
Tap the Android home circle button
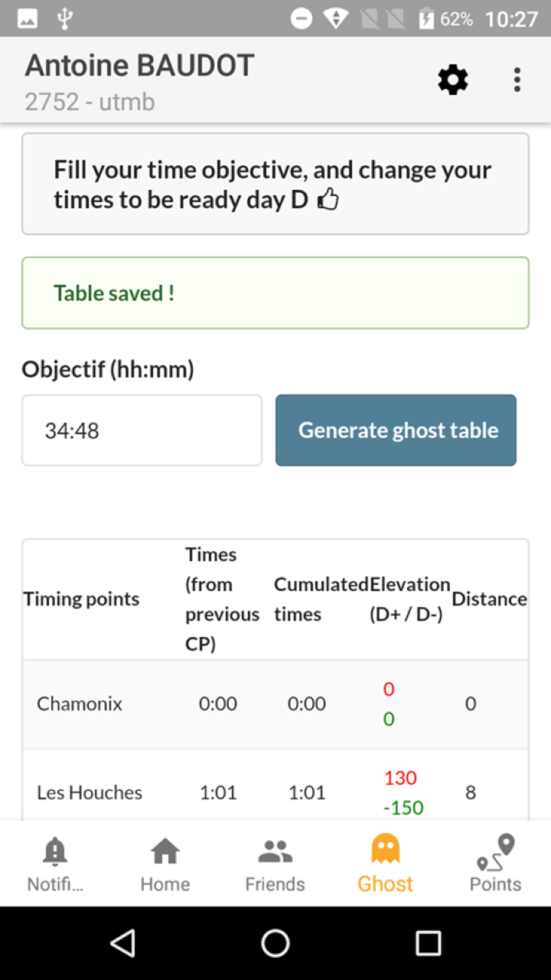tap(275, 943)
